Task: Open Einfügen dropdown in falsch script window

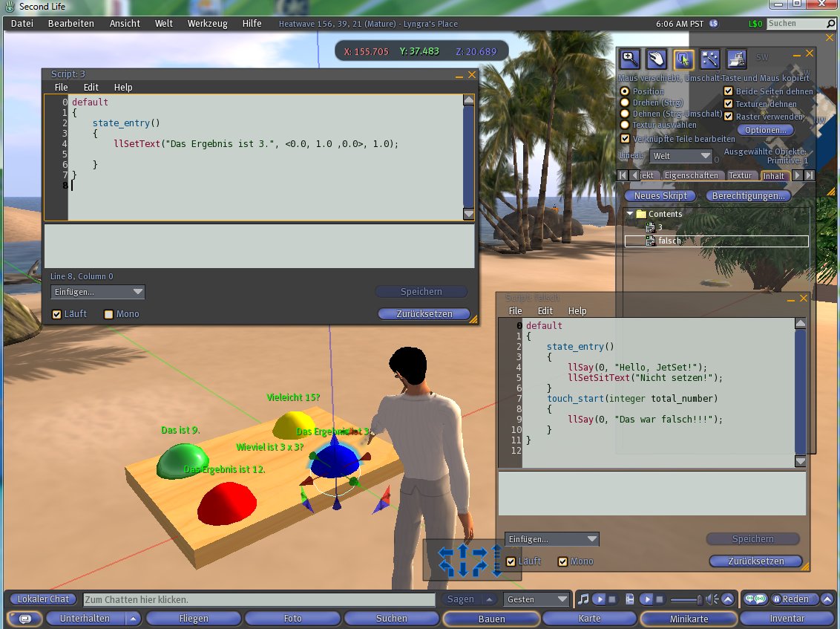Action: point(552,539)
